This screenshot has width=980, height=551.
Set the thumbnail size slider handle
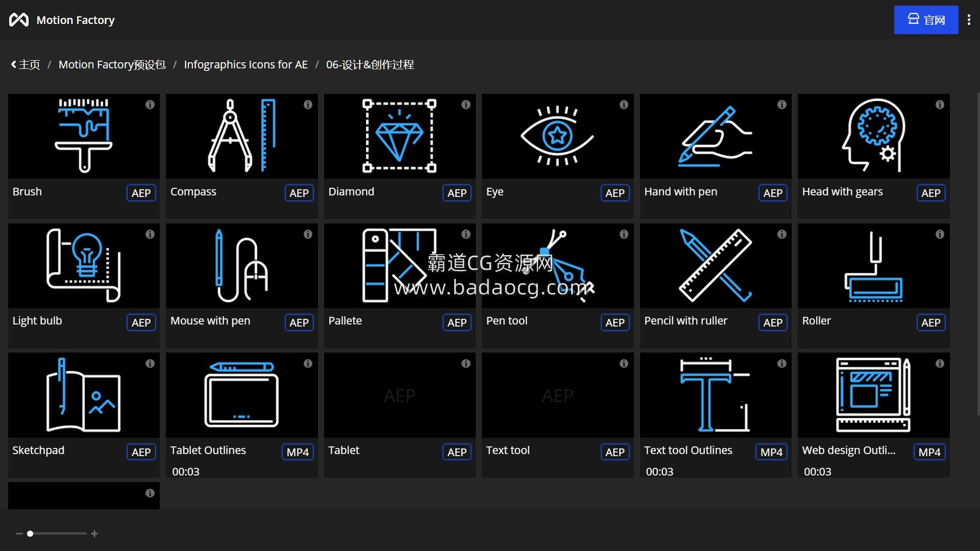[30, 534]
